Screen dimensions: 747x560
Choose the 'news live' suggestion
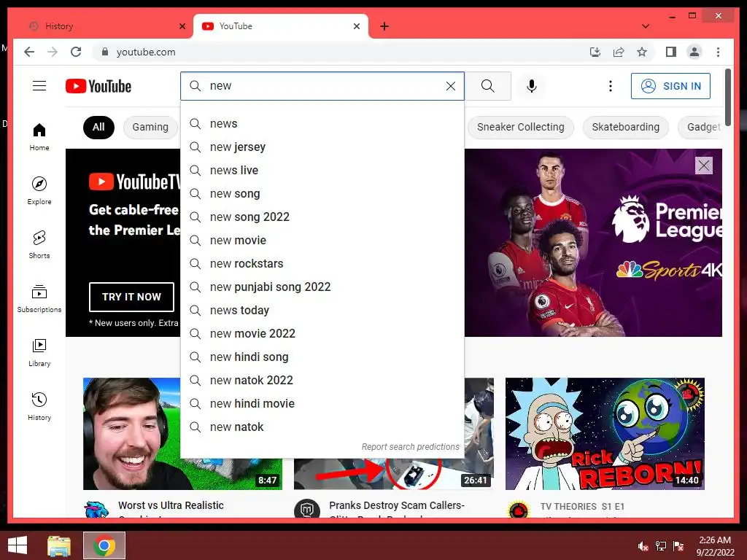[x=322, y=171]
